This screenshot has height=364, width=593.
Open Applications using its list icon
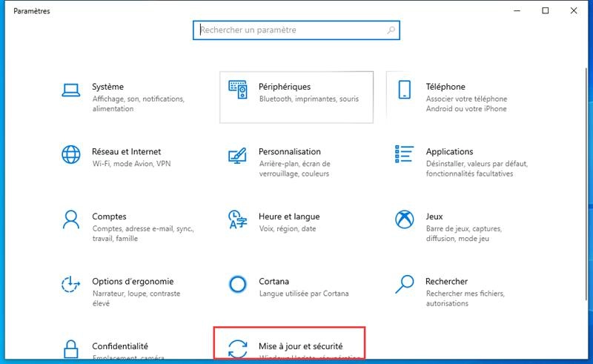(x=405, y=155)
